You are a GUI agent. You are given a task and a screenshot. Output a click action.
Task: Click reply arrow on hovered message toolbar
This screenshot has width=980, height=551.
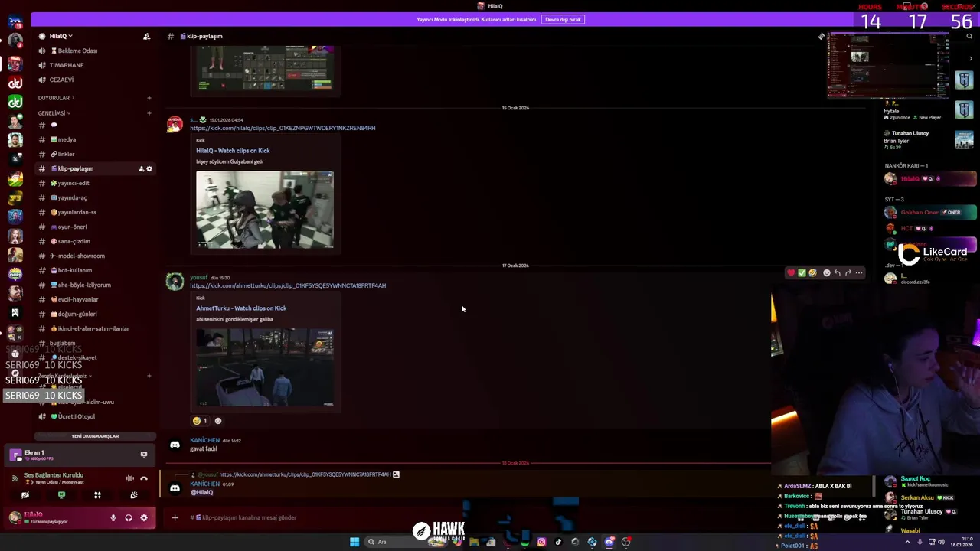coord(837,272)
